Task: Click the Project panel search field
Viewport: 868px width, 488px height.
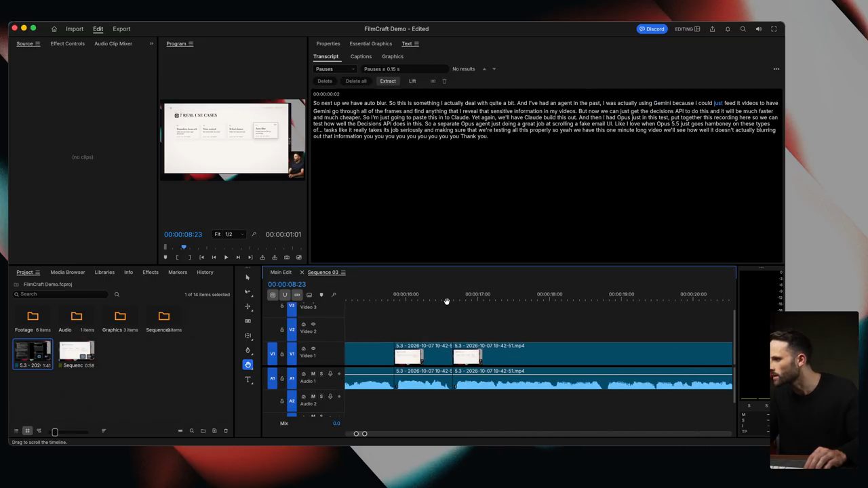Action: (x=61, y=294)
